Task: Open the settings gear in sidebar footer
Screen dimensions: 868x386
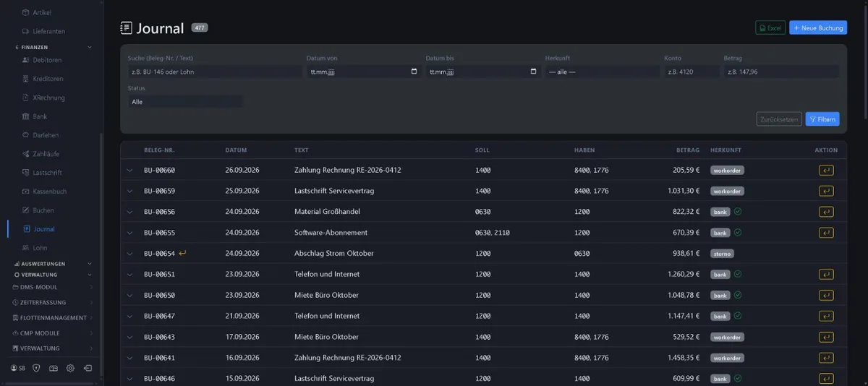Action: click(70, 368)
